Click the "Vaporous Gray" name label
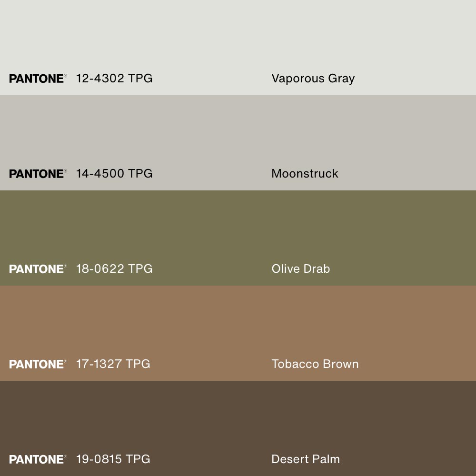The width and height of the screenshot is (476, 476). [x=313, y=79]
